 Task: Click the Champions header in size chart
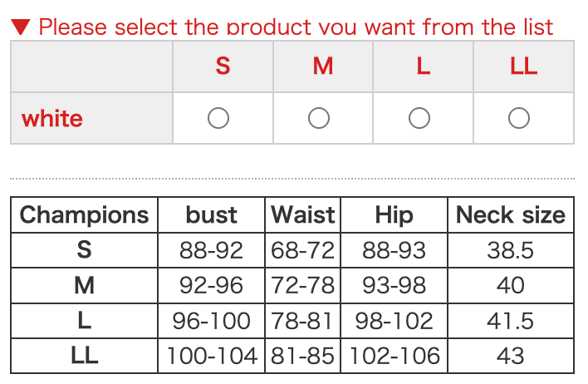click(84, 215)
